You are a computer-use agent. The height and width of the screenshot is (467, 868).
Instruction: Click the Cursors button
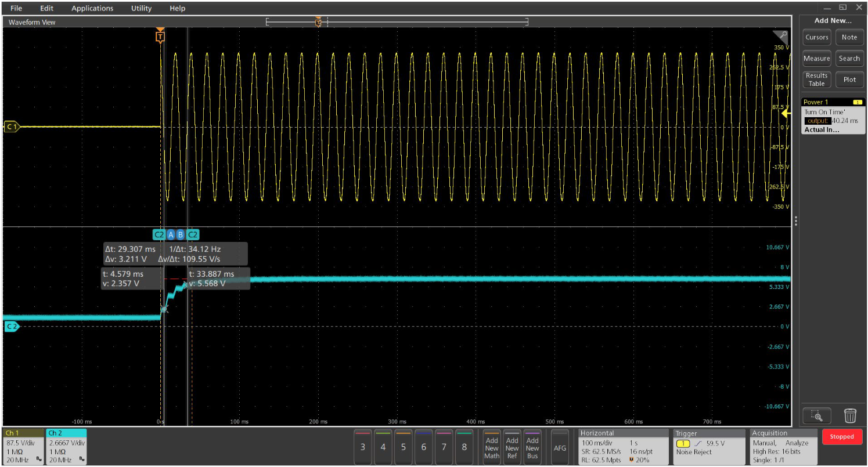point(816,37)
